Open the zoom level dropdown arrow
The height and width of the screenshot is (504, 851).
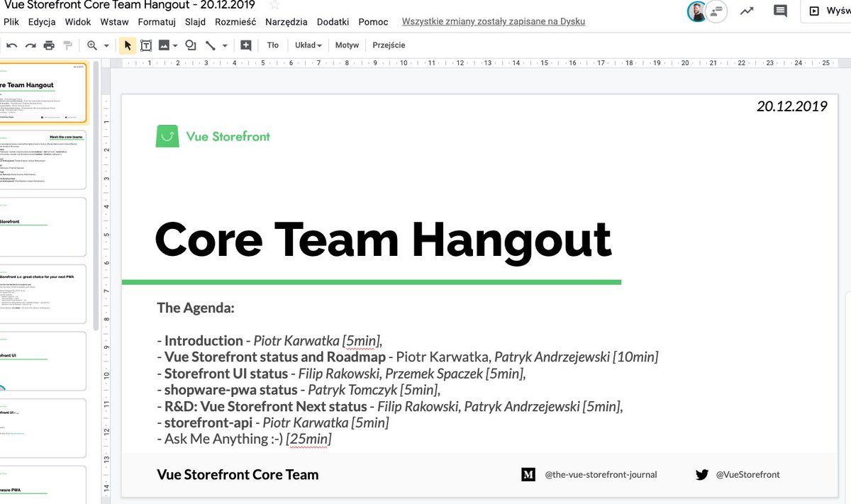(106, 45)
